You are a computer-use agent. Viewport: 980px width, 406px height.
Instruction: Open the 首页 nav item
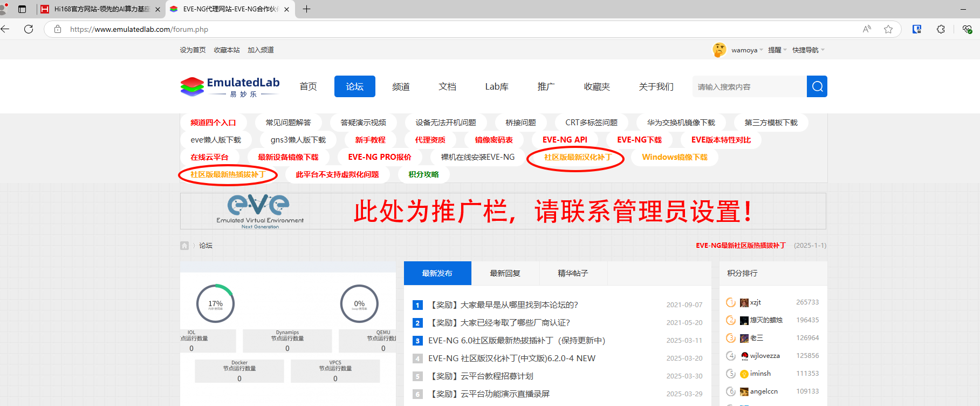pyautogui.click(x=309, y=86)
